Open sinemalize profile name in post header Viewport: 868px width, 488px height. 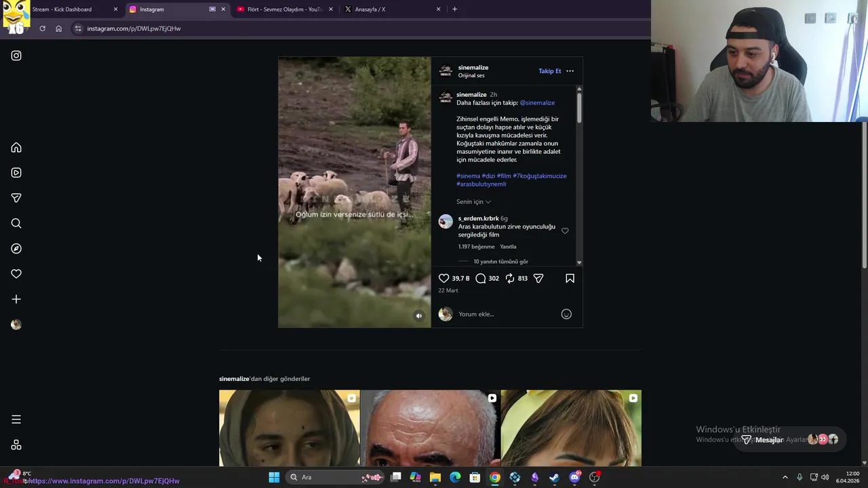473,68
